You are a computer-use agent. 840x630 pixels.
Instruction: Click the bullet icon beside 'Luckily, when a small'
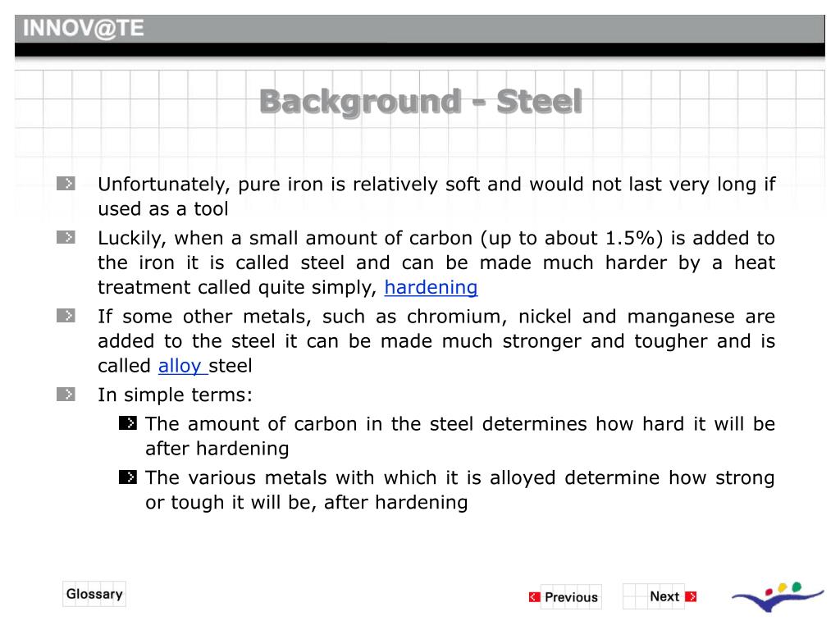tap(66, 237)
